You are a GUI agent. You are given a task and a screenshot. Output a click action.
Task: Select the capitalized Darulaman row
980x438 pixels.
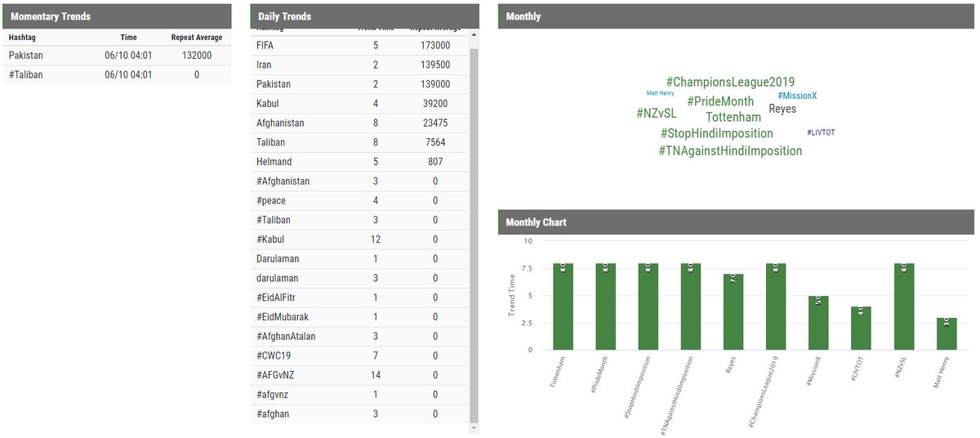point(359,258)
